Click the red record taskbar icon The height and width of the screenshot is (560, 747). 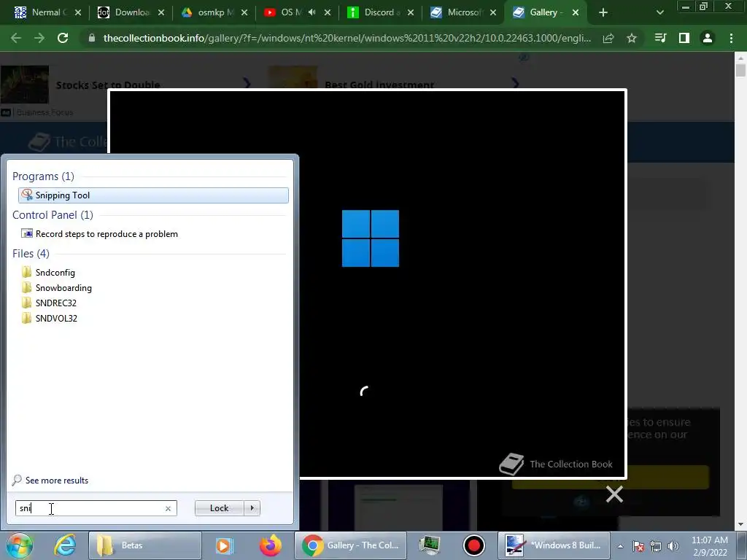point(474,545)
